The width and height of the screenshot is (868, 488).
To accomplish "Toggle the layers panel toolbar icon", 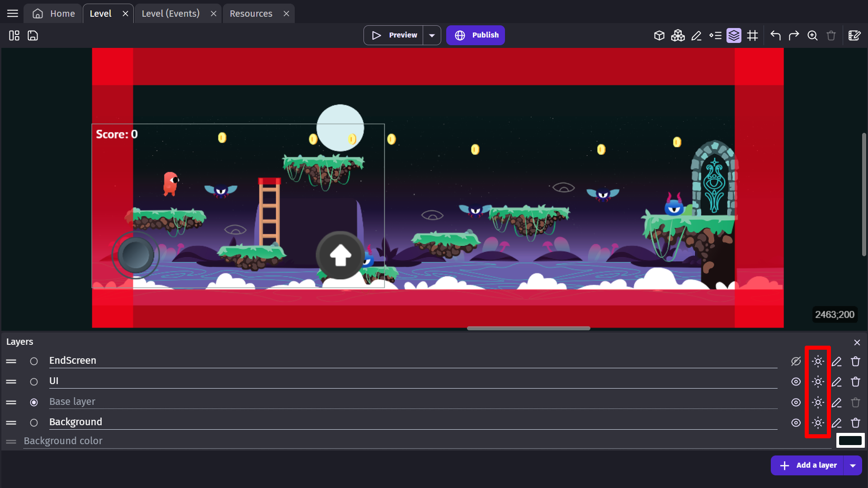I will tap(734, 35).
